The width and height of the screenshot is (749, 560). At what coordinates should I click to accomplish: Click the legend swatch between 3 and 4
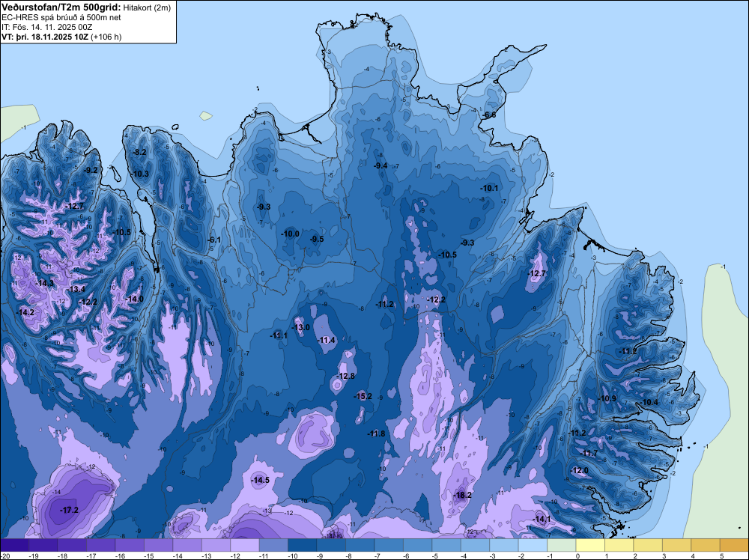point(677,545)
